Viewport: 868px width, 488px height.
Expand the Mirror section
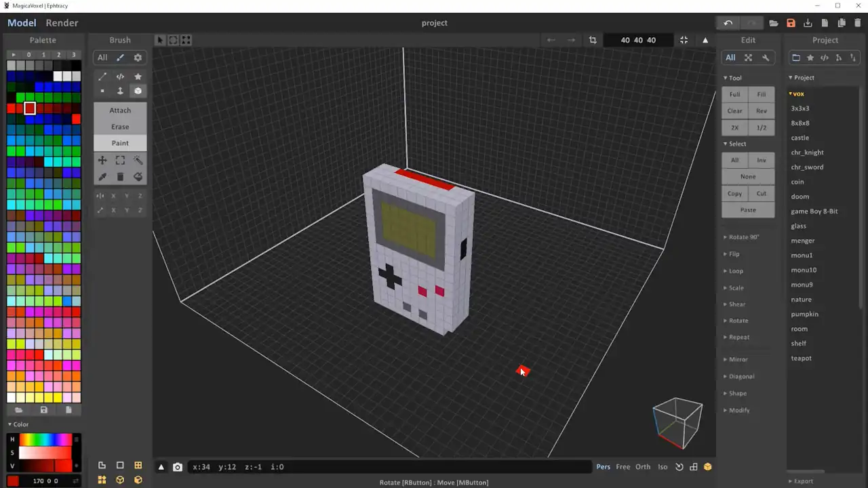pos(736,360)
